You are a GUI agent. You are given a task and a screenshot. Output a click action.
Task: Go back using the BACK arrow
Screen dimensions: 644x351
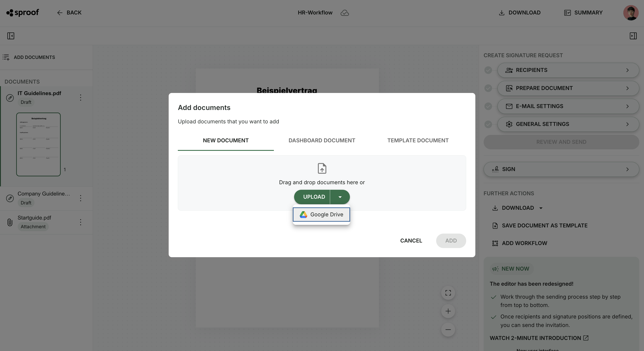(69, 13)
